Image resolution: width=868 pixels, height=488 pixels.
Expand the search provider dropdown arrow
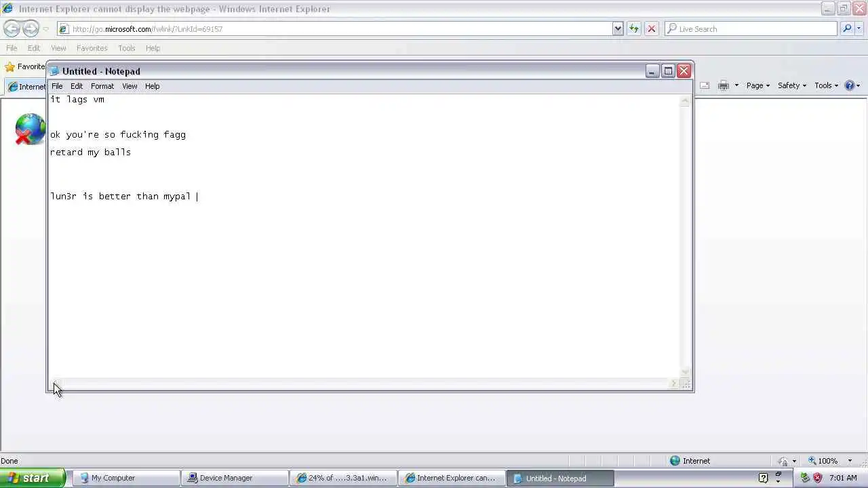859,28
